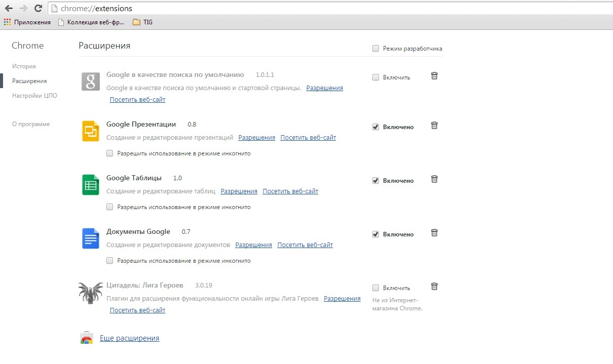Go back with the browser back arrow

[x=9, y=8]
